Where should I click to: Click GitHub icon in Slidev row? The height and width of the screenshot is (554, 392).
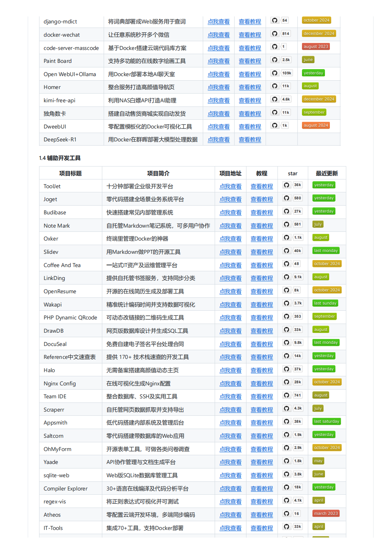pos(287,251)
